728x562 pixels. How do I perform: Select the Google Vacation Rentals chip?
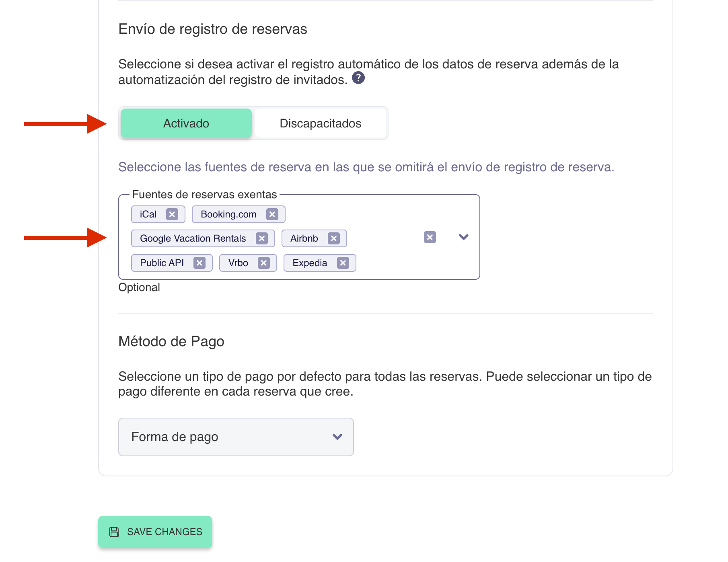(x=193, y=238)
